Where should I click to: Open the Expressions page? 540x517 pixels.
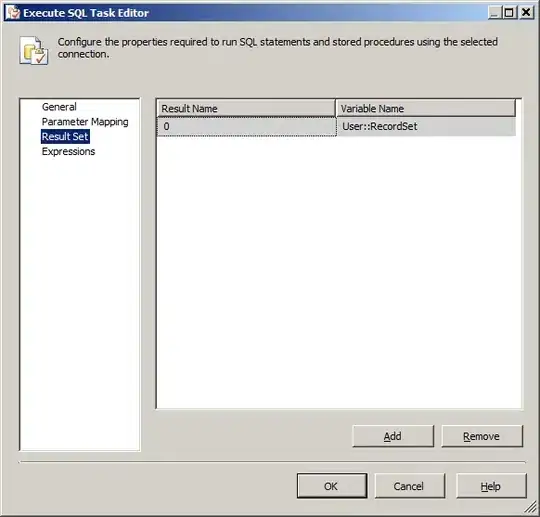pyautogui.click(x=68, y=151)
